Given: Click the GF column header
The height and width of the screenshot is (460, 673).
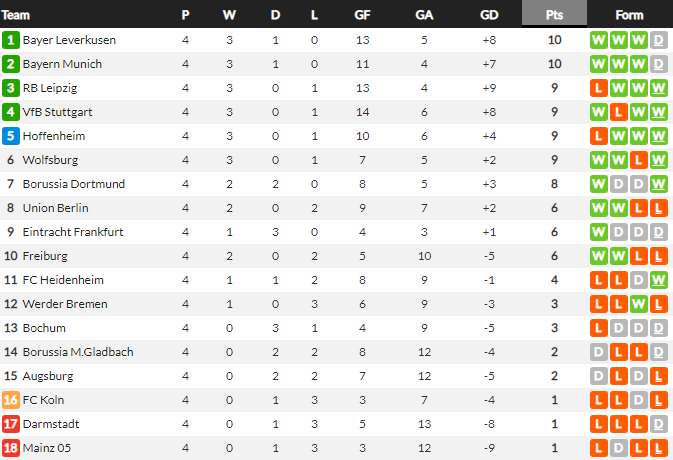Looking at the screenshot, I should pyautogui.click(x=362, y=15).
